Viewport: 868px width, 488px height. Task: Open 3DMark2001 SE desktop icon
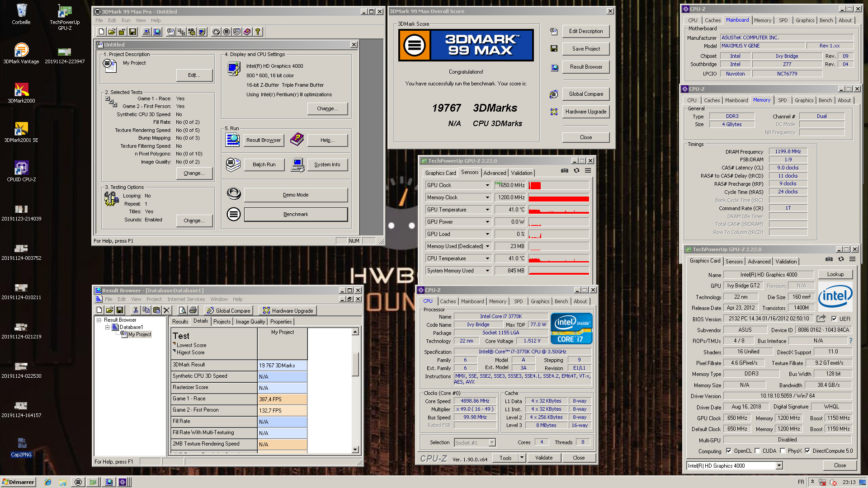point(21,132)
